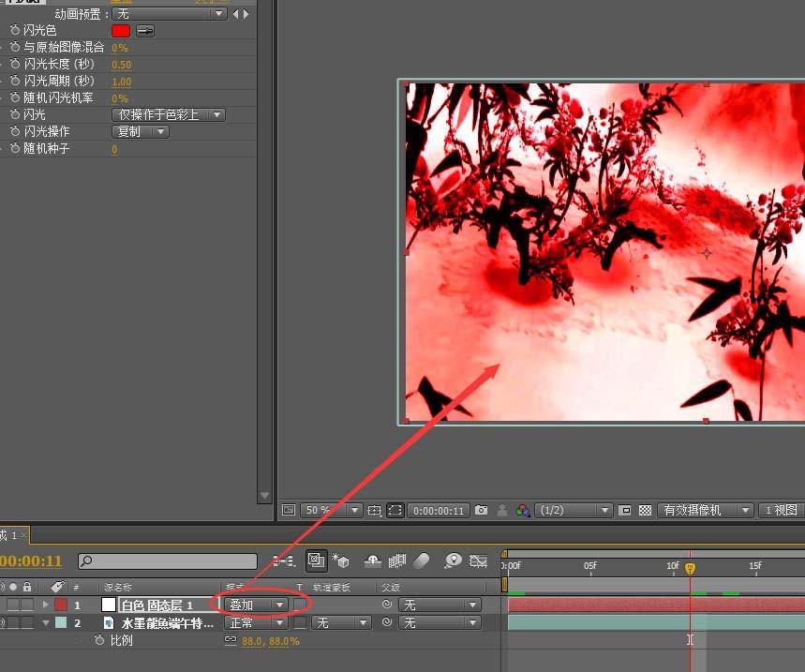Click the 闪光周期 value 1.00
This screenshot has width=805, height=672.
[x=122, y=82]
